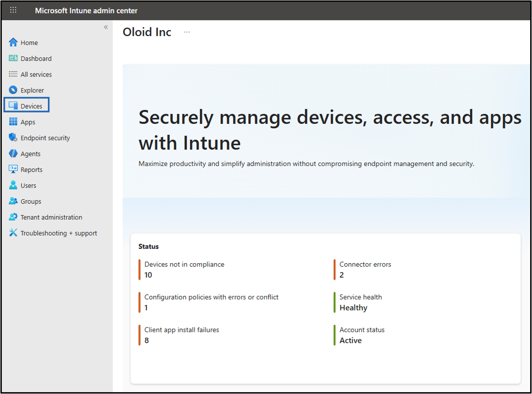
Task: Click the All services list icon
Action: pos(13,74)
